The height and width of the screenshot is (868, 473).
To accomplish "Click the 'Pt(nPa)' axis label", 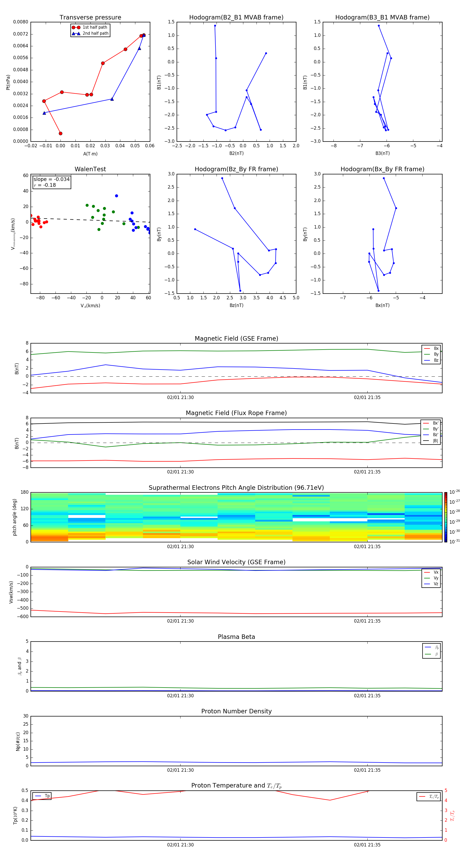I will click(x=8, y=82).
